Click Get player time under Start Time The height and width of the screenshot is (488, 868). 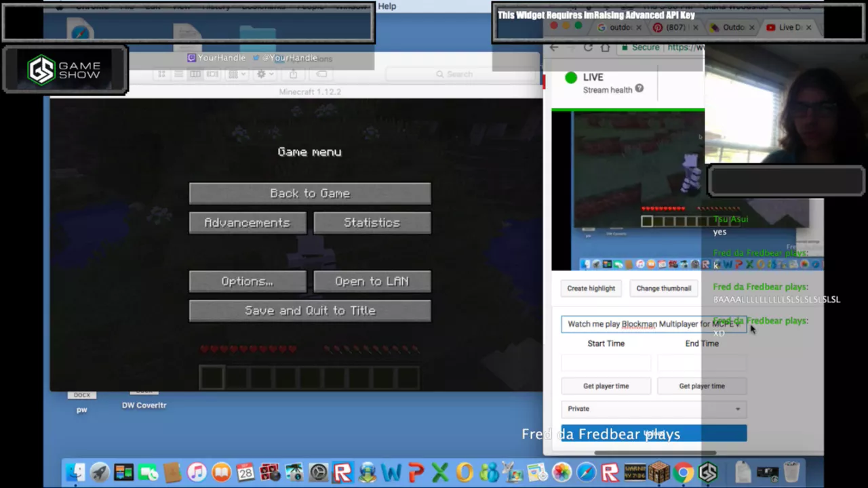(x=606, y=386)
